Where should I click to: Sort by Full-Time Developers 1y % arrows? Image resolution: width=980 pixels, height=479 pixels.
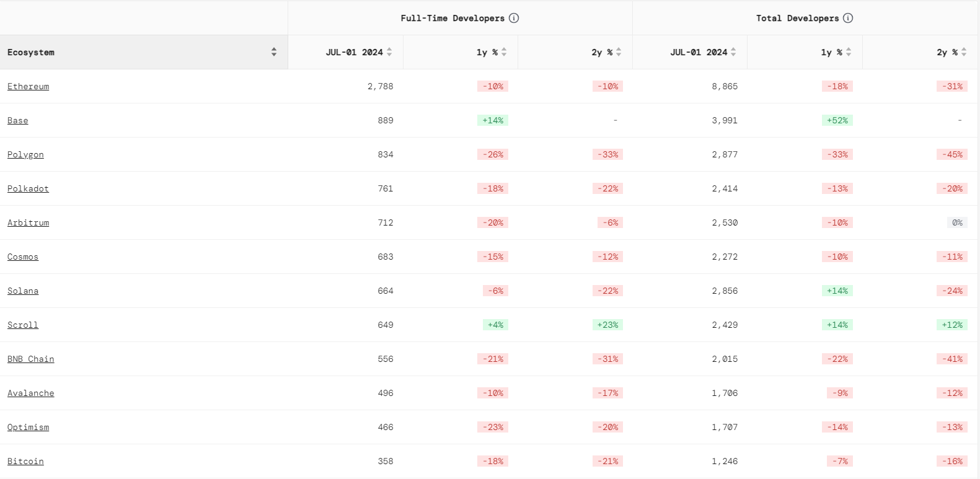point(504,52)
